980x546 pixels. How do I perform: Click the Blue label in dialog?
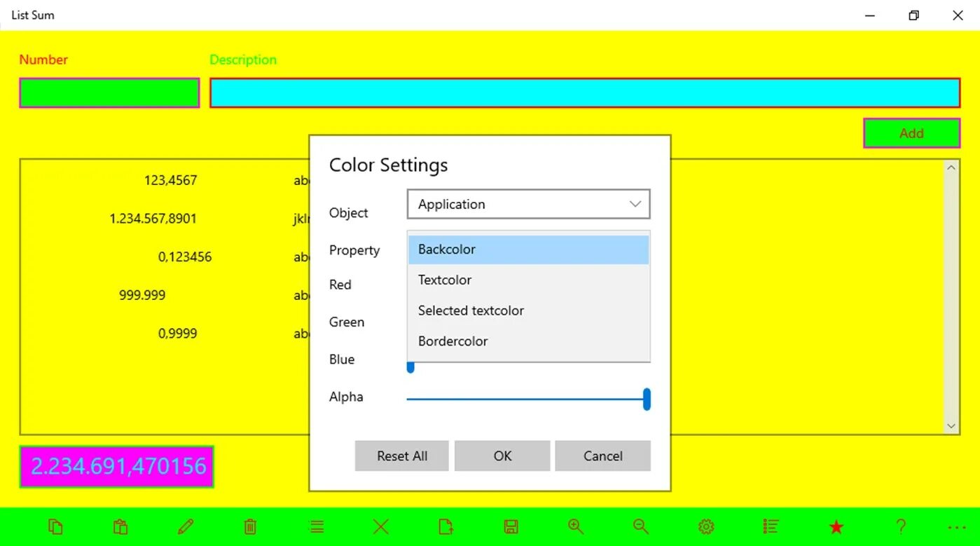click(x=342, y=360)
